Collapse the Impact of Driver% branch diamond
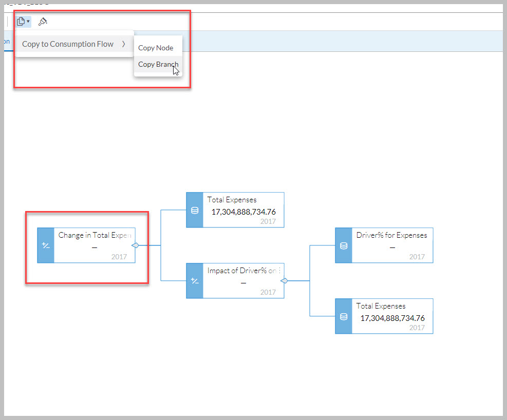 (x=284, y=281)
